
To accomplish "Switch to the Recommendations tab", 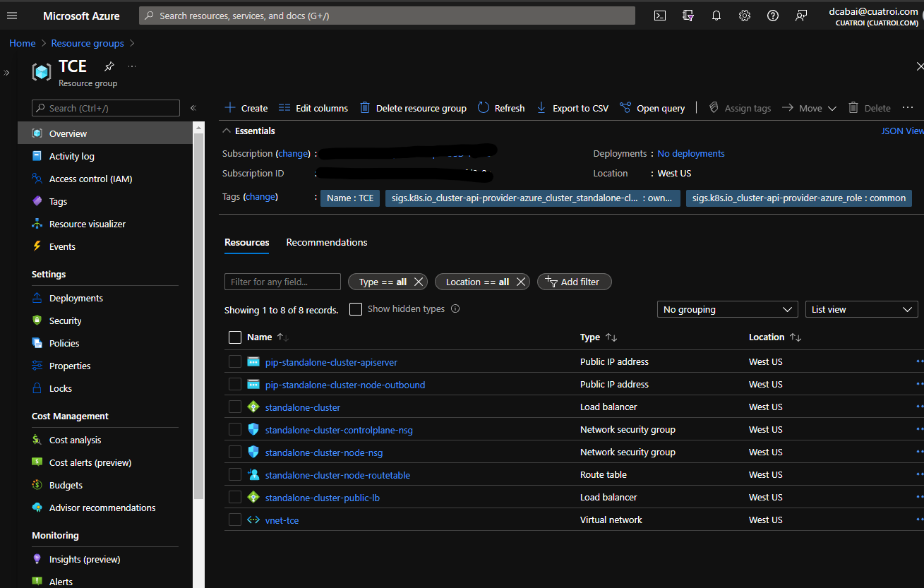I will point(327,242).
